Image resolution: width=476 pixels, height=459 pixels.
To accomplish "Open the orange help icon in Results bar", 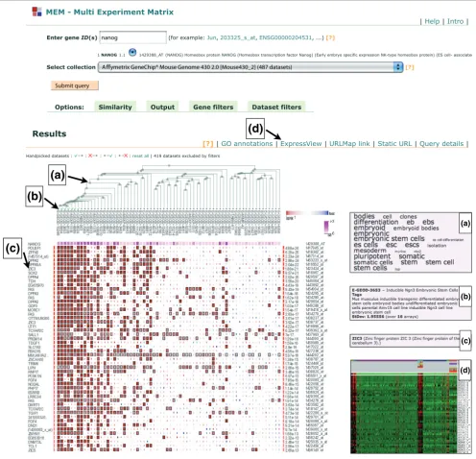I will tap(208, 144).
